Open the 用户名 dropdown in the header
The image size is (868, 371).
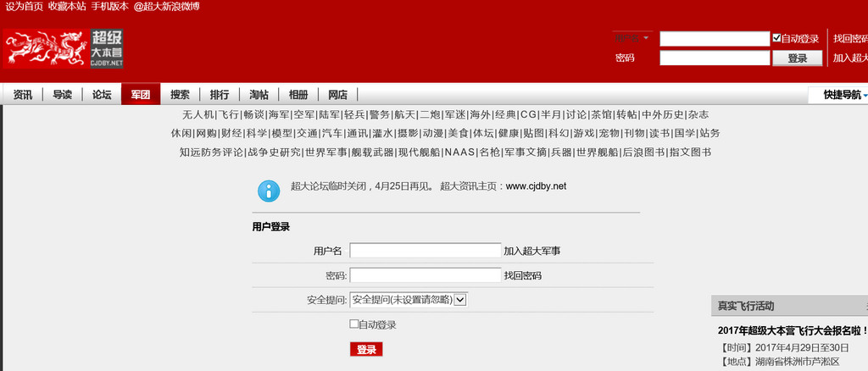click(632, 38)
